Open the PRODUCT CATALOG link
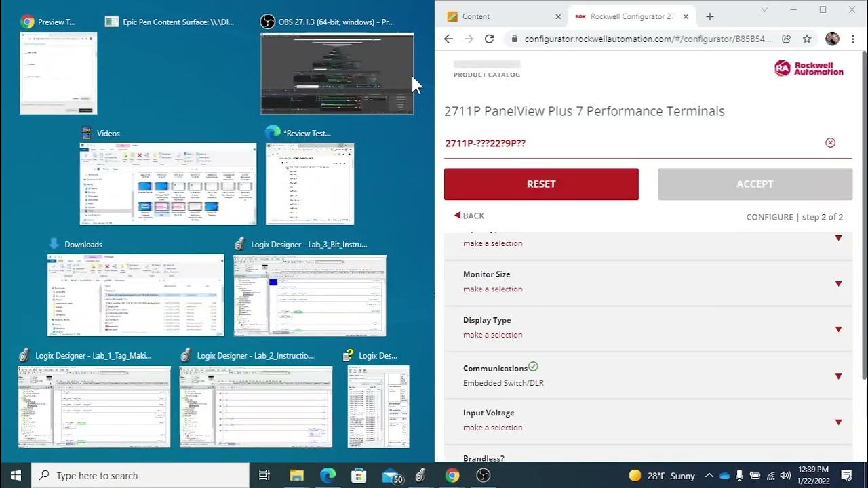The image size is (868, 488). (487, 75)
